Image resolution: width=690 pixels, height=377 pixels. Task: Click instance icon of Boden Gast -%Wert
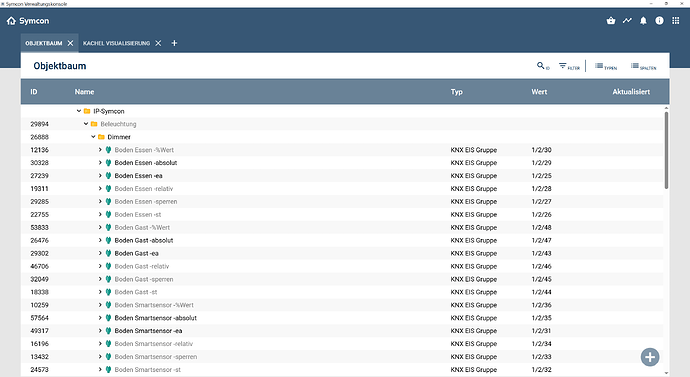108,227
